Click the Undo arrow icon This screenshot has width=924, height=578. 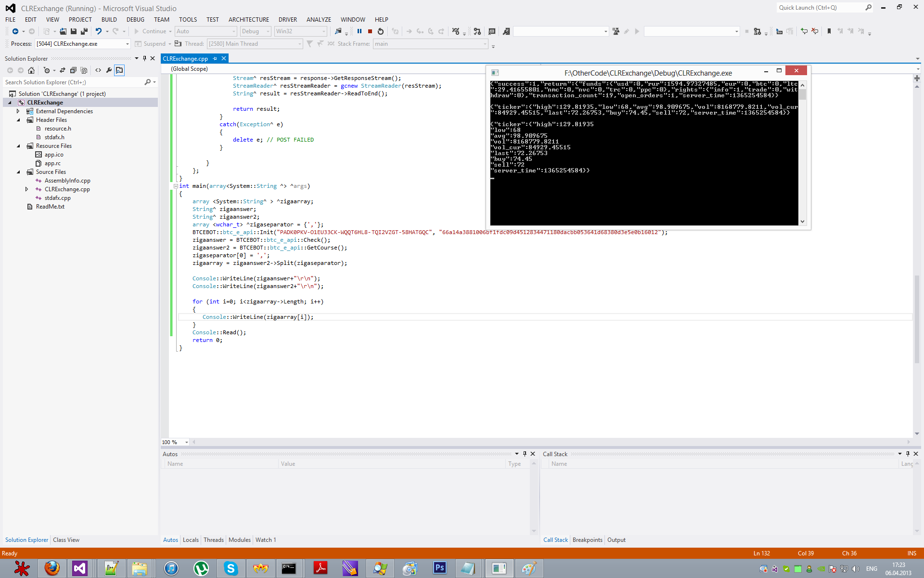[98, 31]
